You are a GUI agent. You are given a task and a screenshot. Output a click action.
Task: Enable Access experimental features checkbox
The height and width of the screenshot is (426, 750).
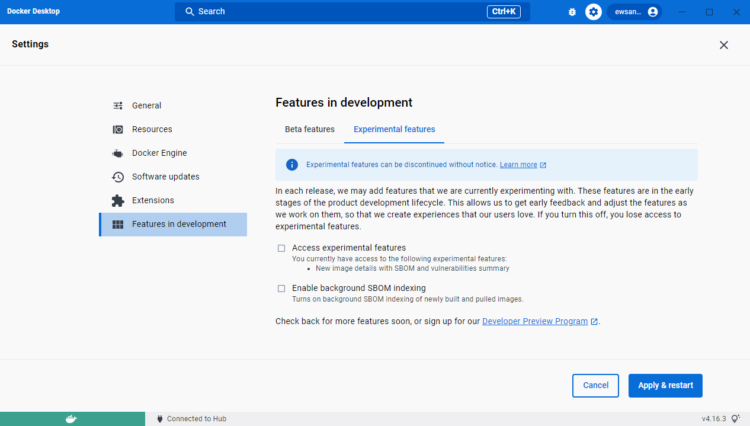pyautogui.click(x=282, y=248)
